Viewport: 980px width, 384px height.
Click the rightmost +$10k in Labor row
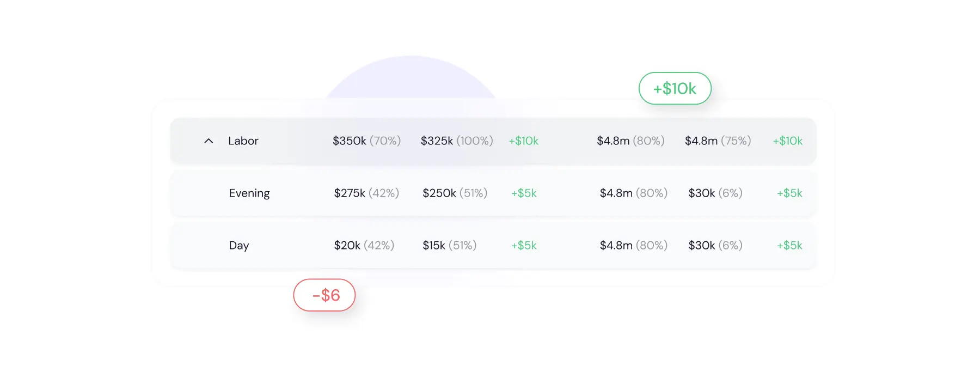788,141
